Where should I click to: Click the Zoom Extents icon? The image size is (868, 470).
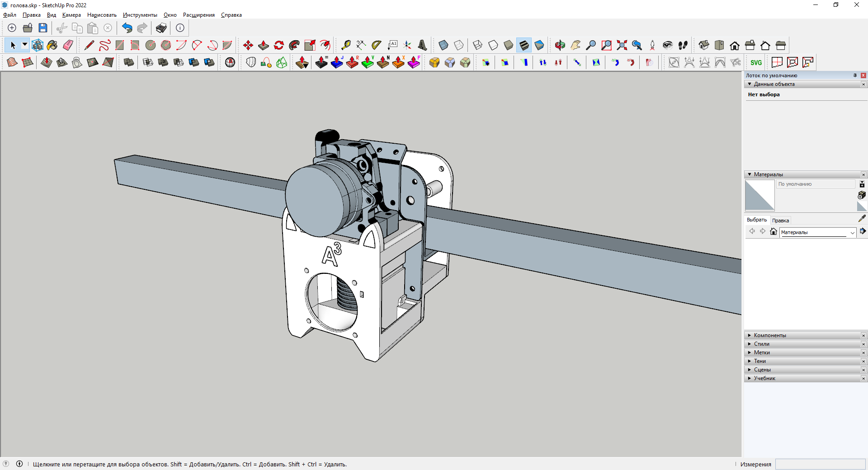point(622,45)
